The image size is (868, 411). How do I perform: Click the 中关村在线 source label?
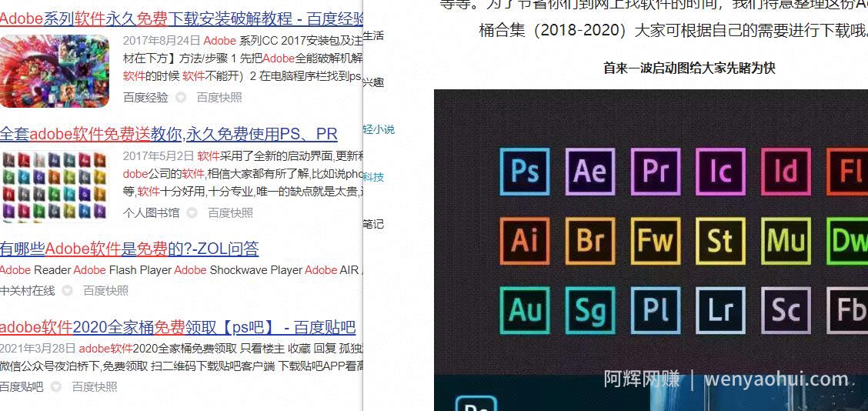pos(27,290)
